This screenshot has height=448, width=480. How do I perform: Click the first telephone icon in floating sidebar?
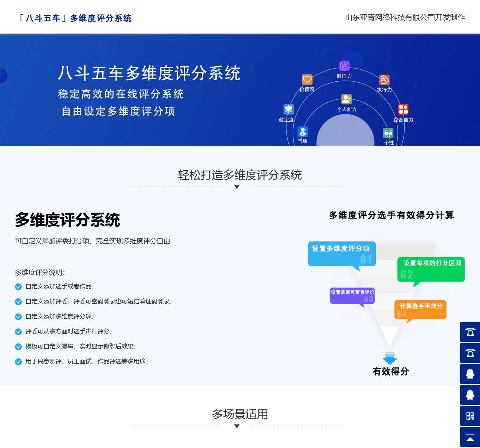point(470,332)
